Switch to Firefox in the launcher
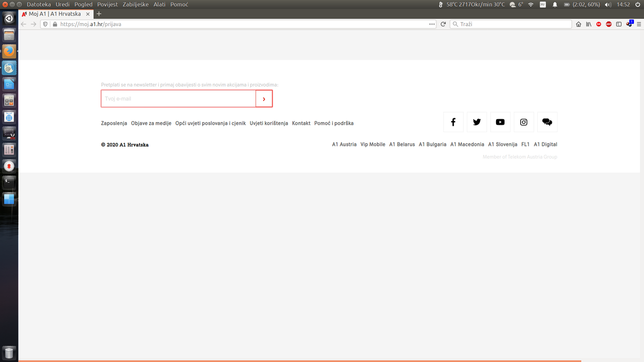The width and height of the screenshot is (644, 362). 9,51
